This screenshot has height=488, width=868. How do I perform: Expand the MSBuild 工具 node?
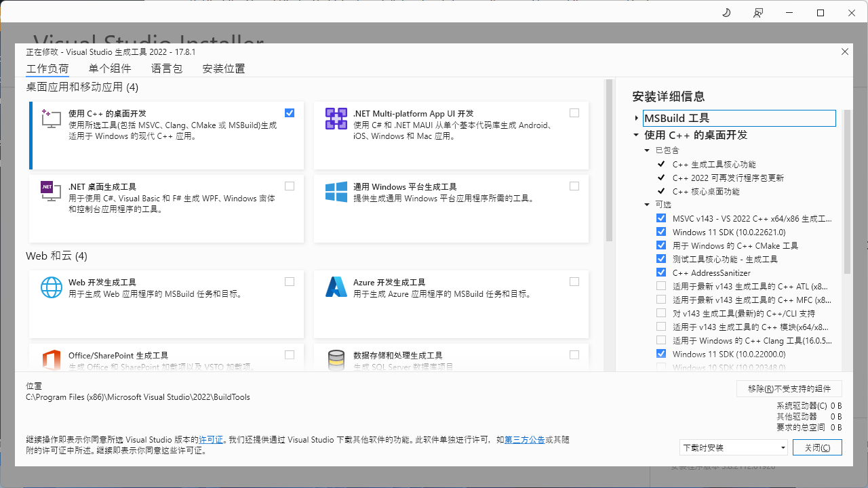coord(636,119)
